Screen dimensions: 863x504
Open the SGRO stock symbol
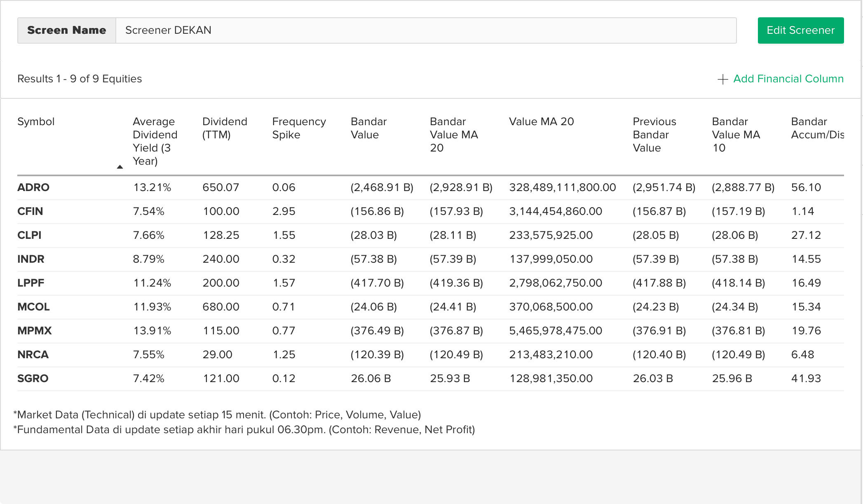[x=33, y=378]
